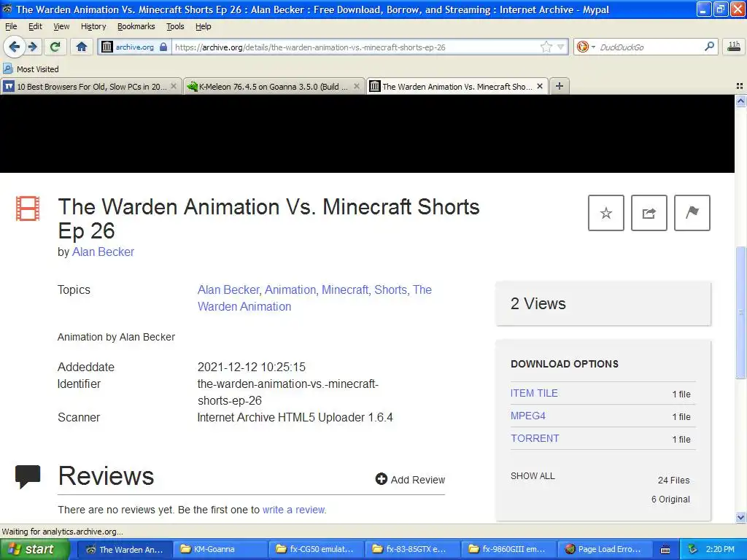Click the on-screen keyboard taskbar icon
This screenshot has height=560, width=747.
[665, 550]
